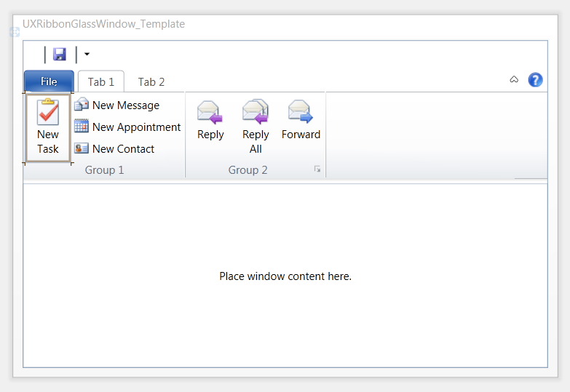Select the New Message label
Viewport: 570px width, 392px height.
[x=126, y=105]
